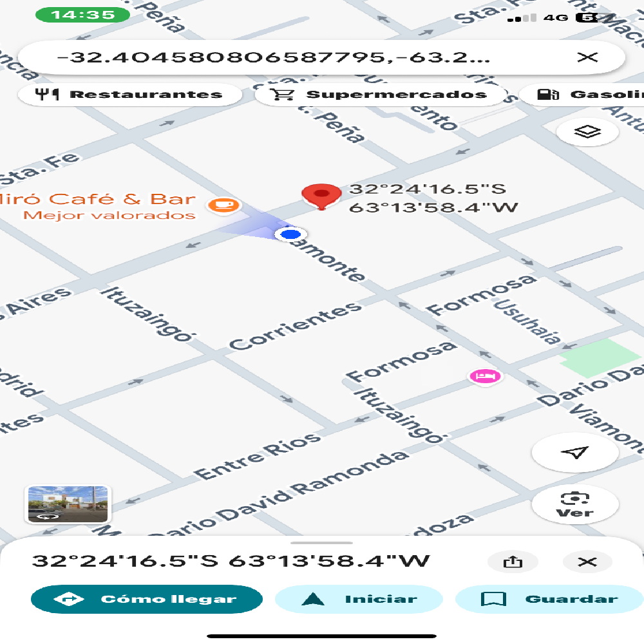This screenshot has width=644, height=644.
Task: Open Google Lens Ver button
Action: [x=574, y=504]
